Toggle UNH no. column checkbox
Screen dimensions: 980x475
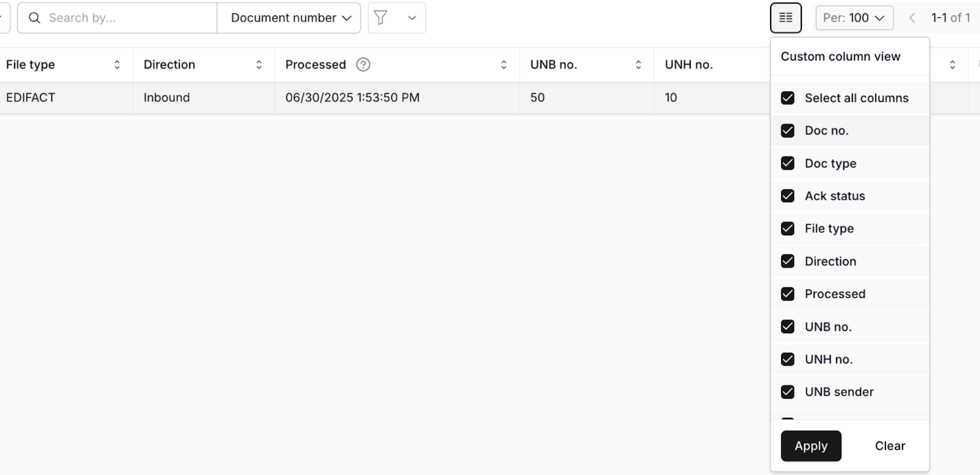tap(787, 359)
